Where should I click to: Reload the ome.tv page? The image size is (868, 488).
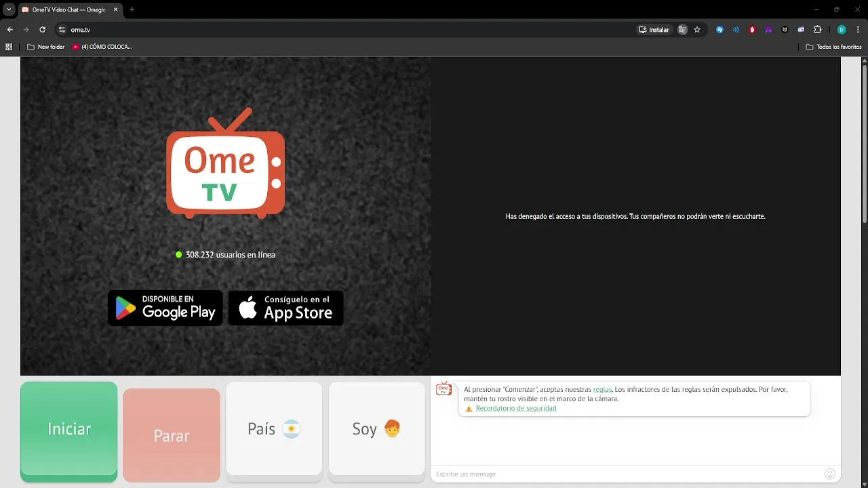42,30
